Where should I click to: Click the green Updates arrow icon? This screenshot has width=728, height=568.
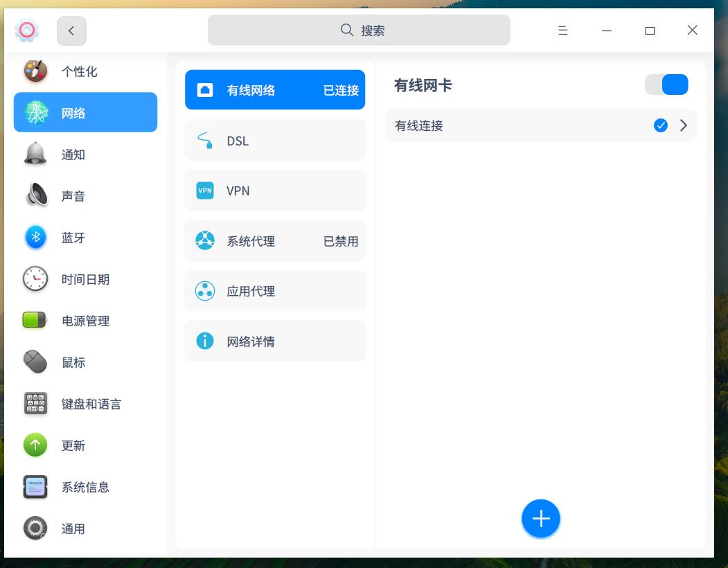click(35, 445)
